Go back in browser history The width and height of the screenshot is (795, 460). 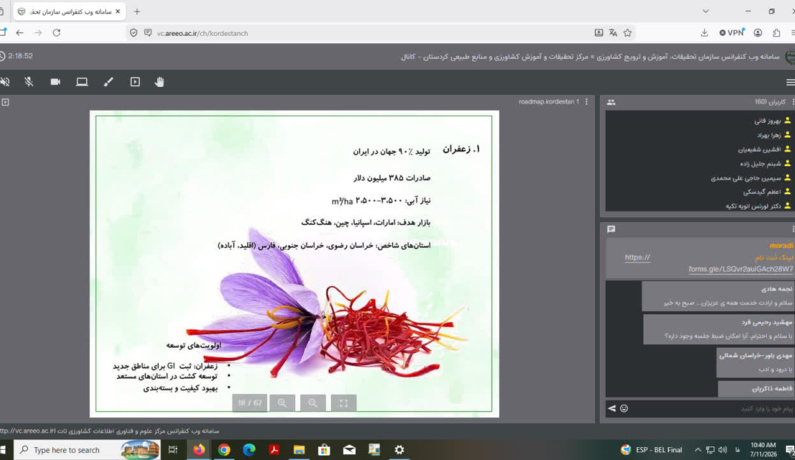coord(20,33)
